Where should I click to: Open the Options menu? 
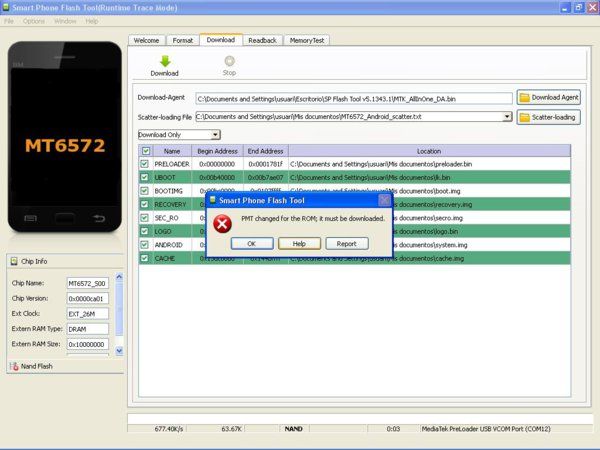(x=34, y=21)
